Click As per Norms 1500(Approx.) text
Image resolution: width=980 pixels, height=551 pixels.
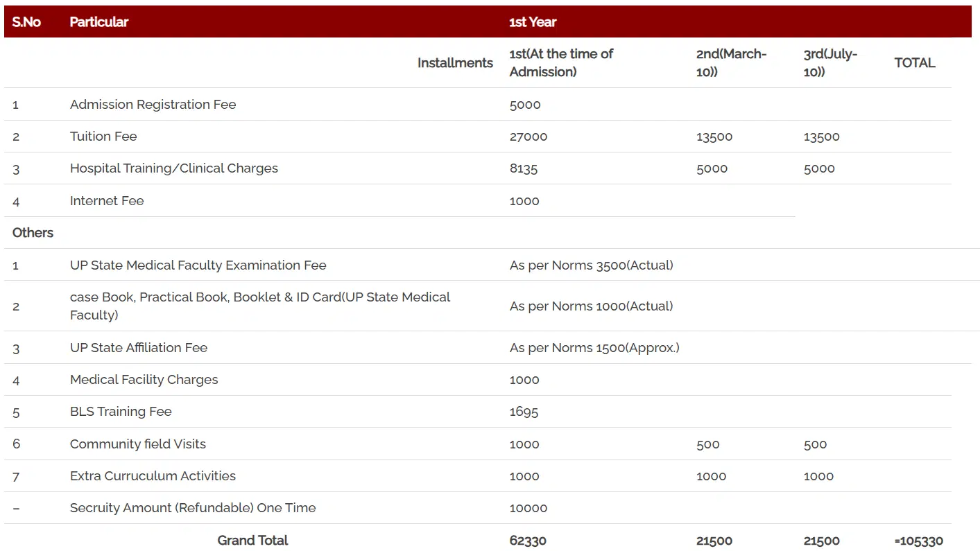click(x=594, y=348)
